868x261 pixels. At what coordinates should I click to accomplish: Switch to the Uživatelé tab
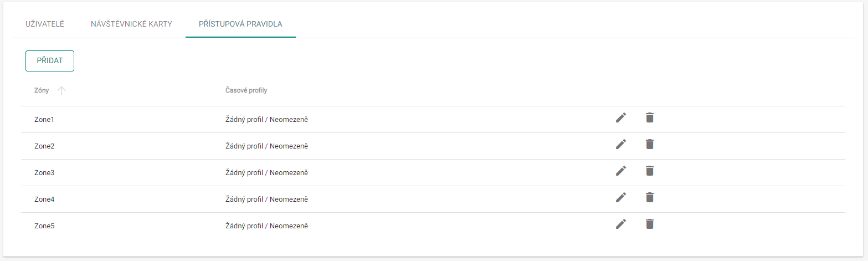click(x=45, y=24)
